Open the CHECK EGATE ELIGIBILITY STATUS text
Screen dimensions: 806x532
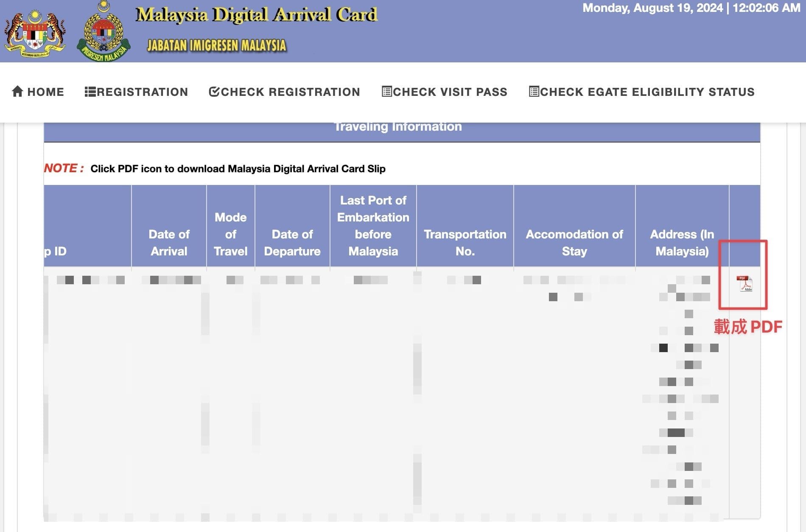pyautogui.click(x=647, y=92)
